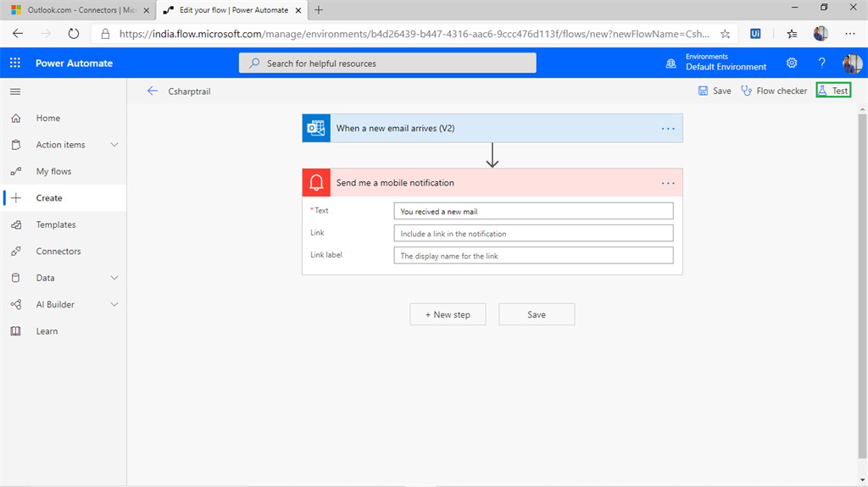Viewport: 868px width, 487px height.
Task: Run the Flow checker
Action: pos(774,91)
